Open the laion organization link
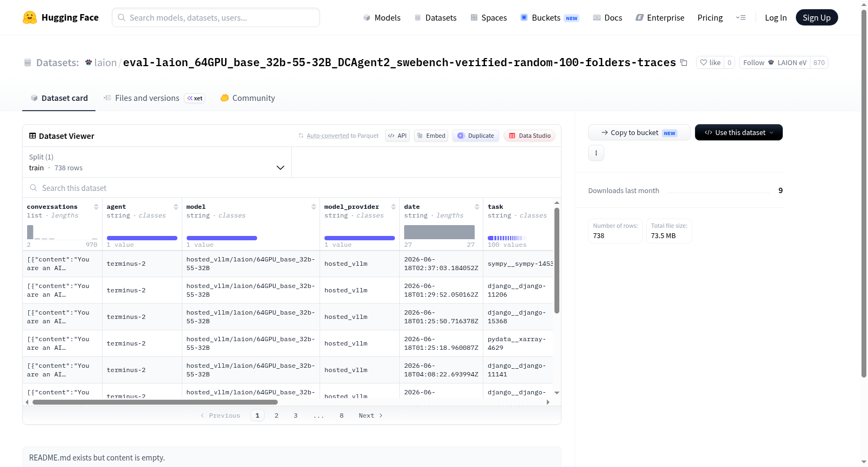868x467 pixels. coord(105,63)
